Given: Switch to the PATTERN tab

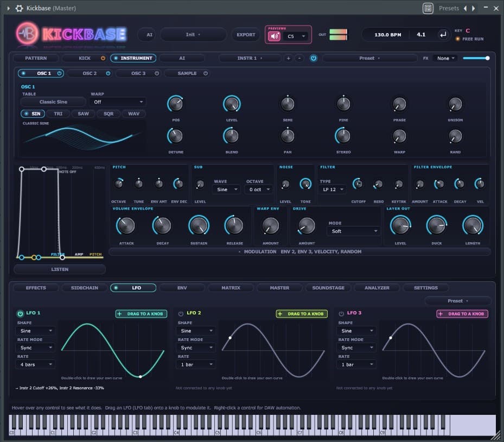Looking at the screenshot, I should pos(36,58).
